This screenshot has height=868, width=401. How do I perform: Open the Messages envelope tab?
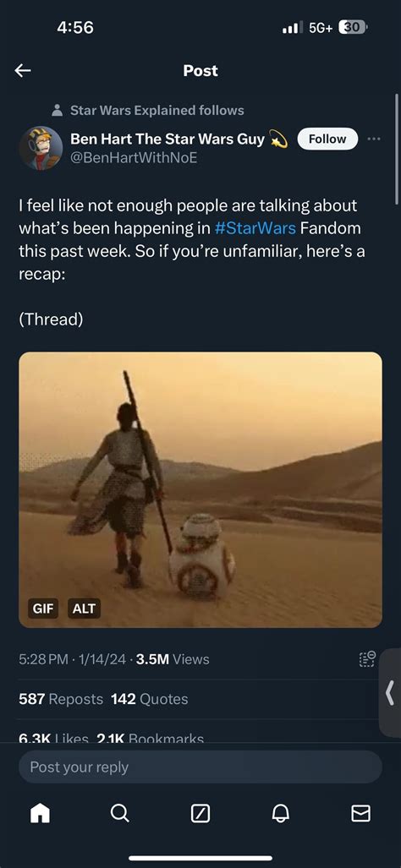coord(360,813)
